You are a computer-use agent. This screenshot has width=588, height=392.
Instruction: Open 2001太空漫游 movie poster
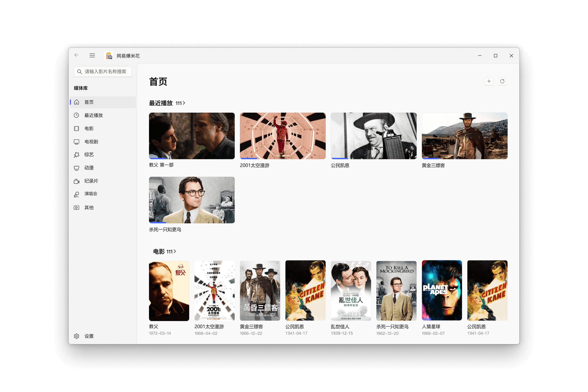click(215, 291)
